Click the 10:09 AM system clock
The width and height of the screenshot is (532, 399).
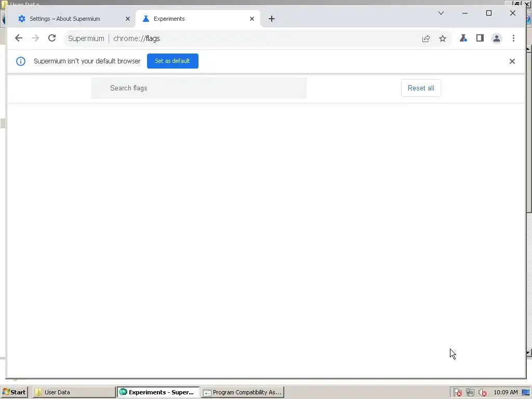click(506, 392)
